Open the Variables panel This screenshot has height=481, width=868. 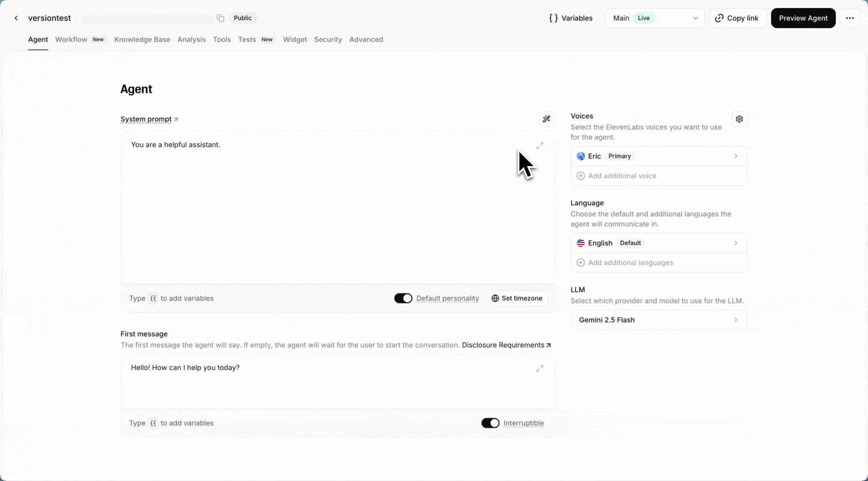571,18
